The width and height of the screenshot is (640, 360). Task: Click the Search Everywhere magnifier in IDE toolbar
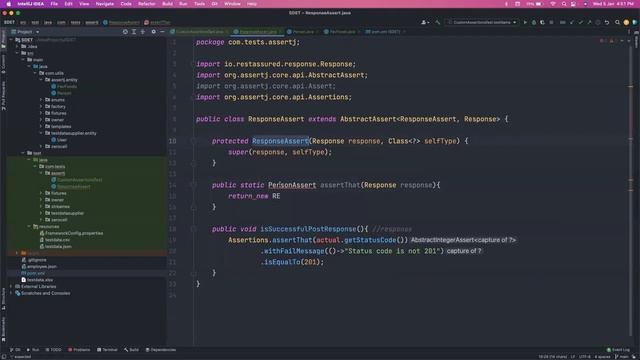(618, 22)
